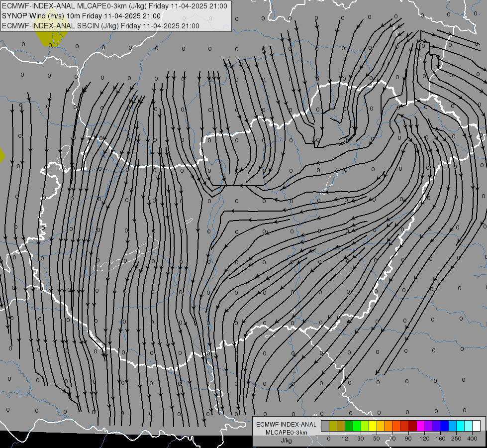Select the 90 legend tick value

pyautogui.click(x=408, y=439)
